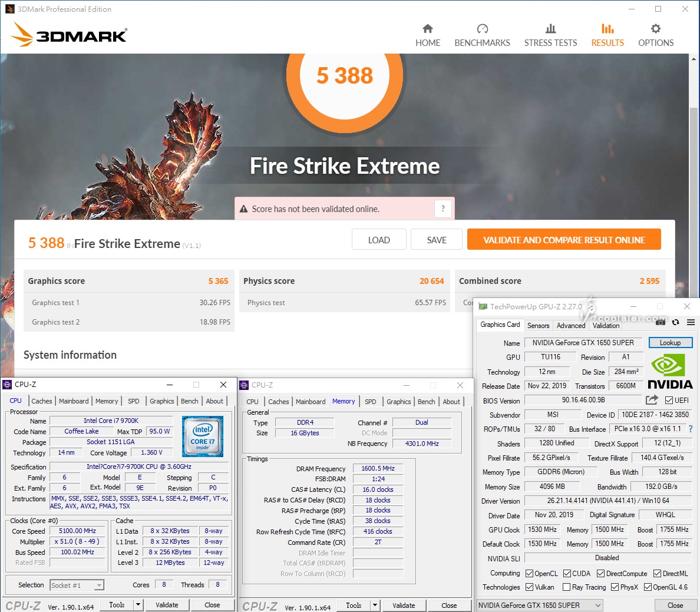Viewport: 700px width, 612px height.
Task: Open the Advanced tab in GPU-Z
Action: [x=570, y=325]
